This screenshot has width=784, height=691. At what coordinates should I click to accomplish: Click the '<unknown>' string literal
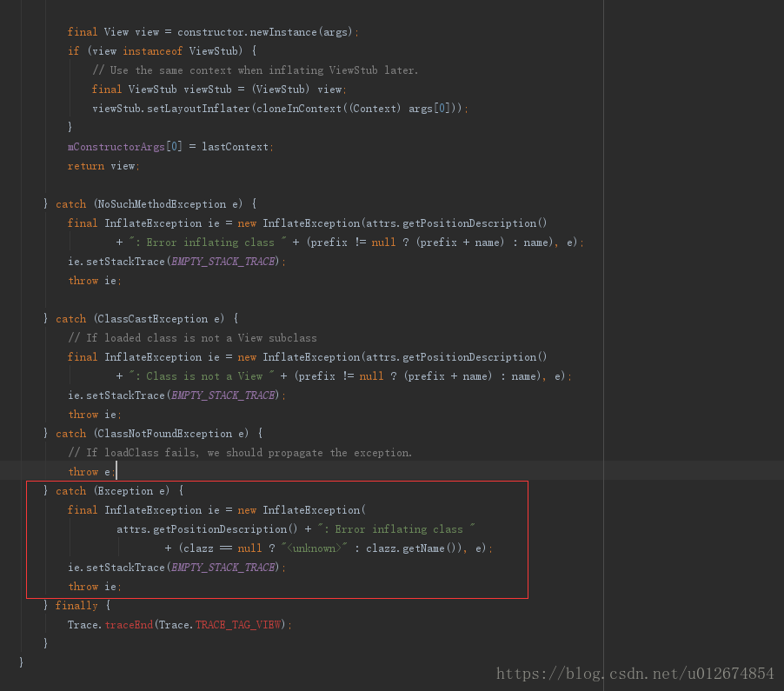click(x=314, y=548)
